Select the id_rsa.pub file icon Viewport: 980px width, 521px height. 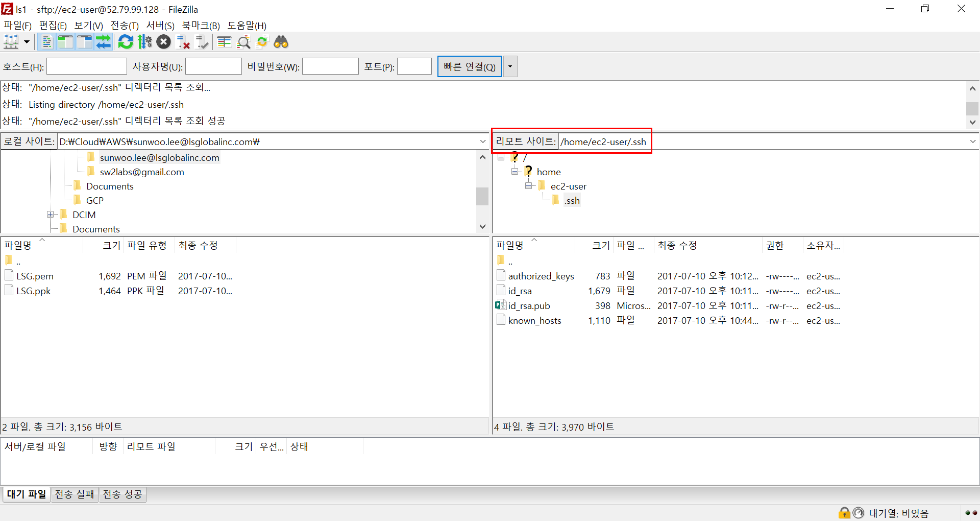point(501,305)
